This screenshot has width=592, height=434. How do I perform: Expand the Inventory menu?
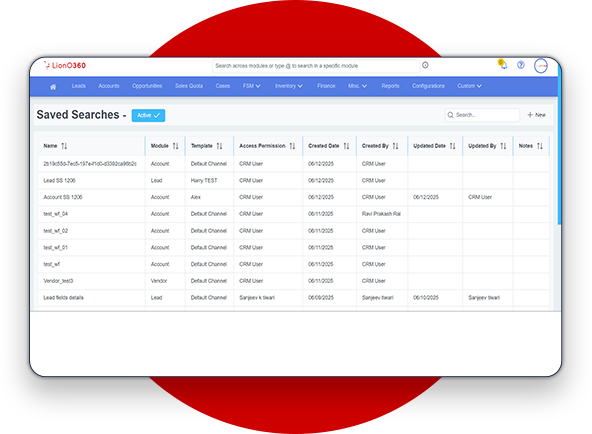point(288,86)
